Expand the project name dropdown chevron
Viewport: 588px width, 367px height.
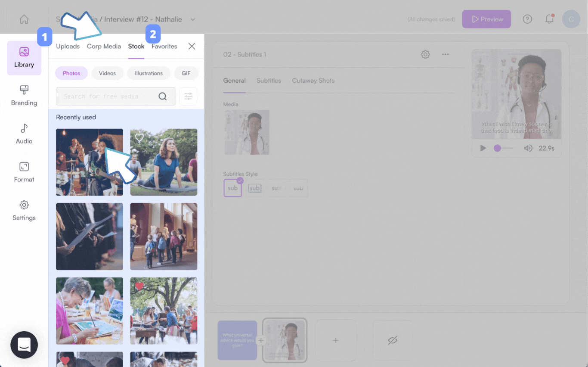(x=193, y=19)
